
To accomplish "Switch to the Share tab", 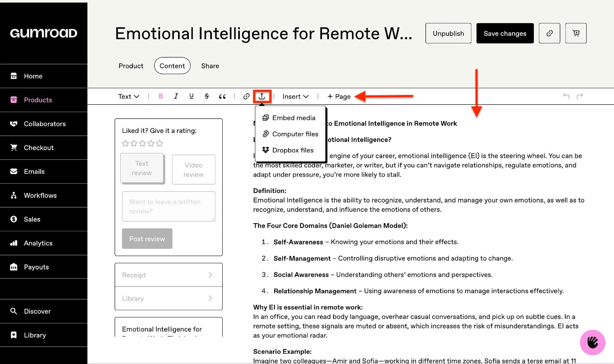I will pos(210,66).
